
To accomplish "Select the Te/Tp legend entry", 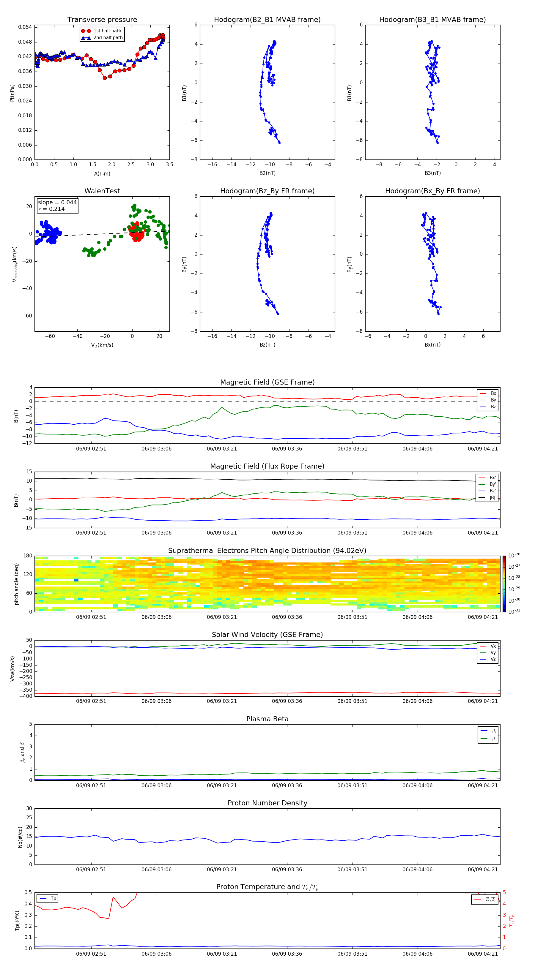I will [x=485, y=899].
